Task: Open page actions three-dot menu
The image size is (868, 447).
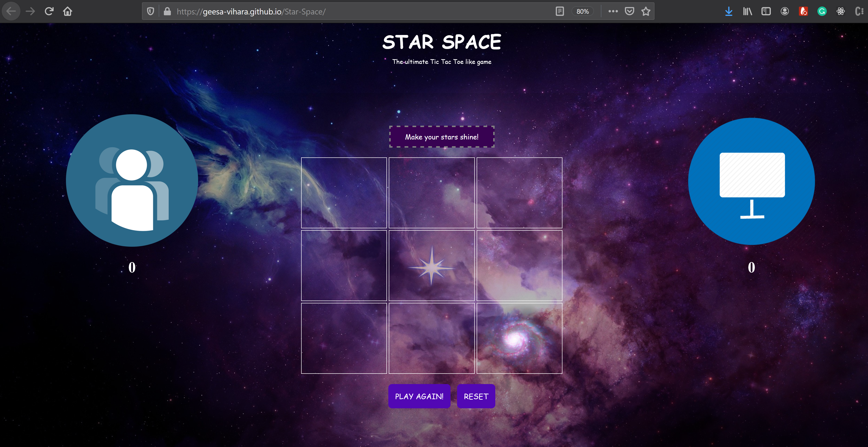Action: tap(613, 11)
